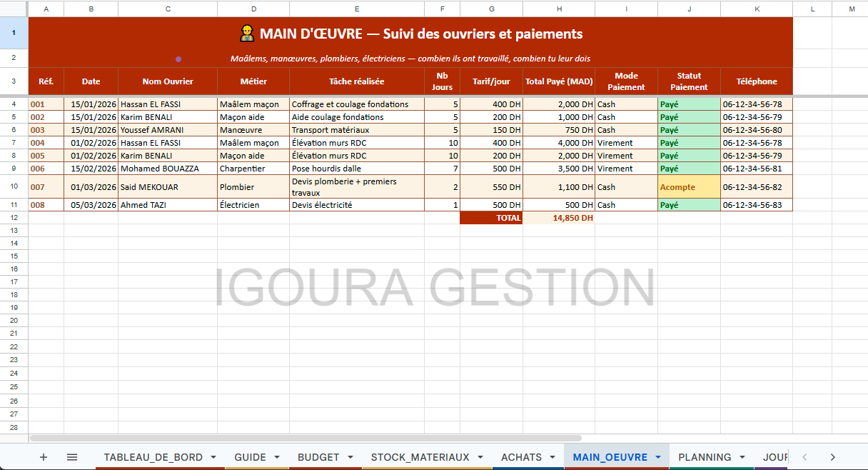Select row 12 header
Screen dimensions: 868x470
click(x=14, y=218)
